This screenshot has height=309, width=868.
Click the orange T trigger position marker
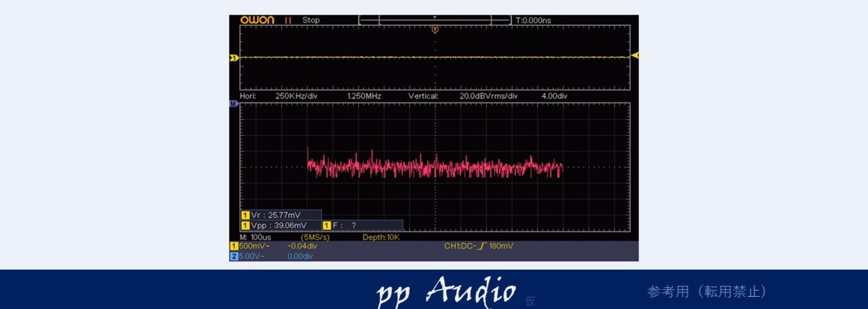click(435, 30)
